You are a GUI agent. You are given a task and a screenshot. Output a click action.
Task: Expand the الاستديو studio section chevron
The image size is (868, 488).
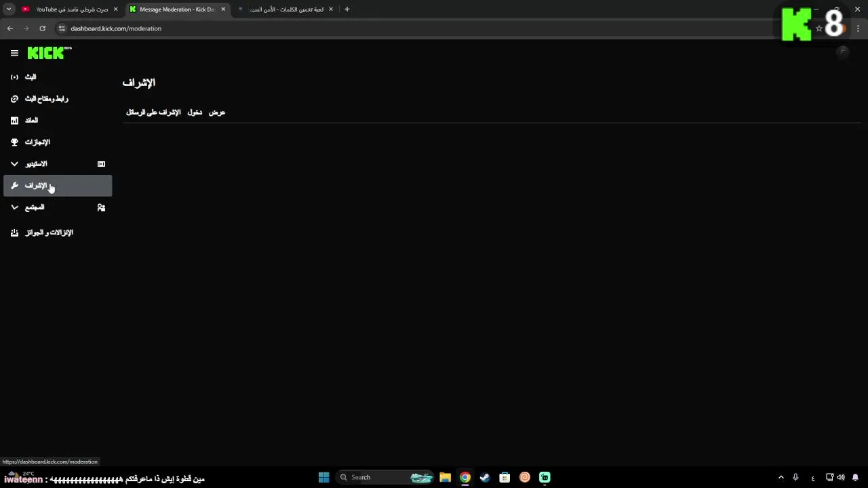[14, 164]
